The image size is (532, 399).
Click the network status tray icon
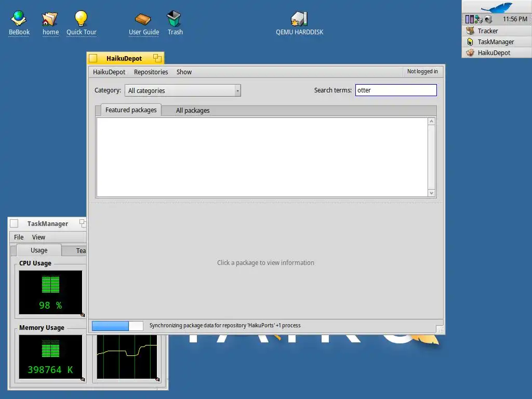(478, 19)
